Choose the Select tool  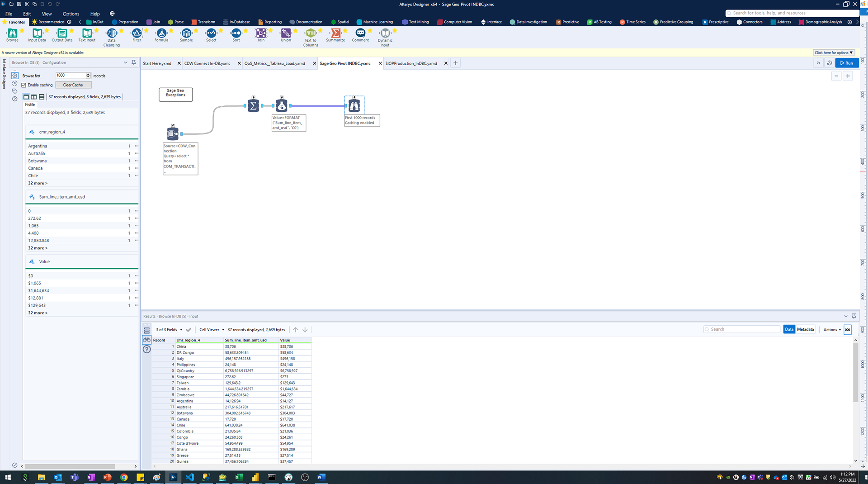tap(211, 35)
